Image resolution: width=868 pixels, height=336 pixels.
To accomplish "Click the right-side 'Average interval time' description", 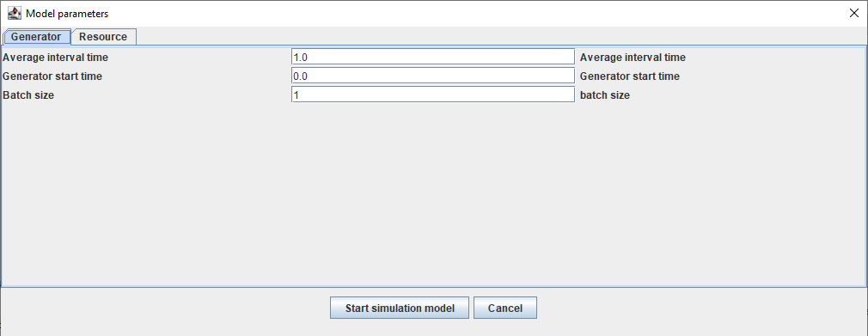I will [633, 57].
